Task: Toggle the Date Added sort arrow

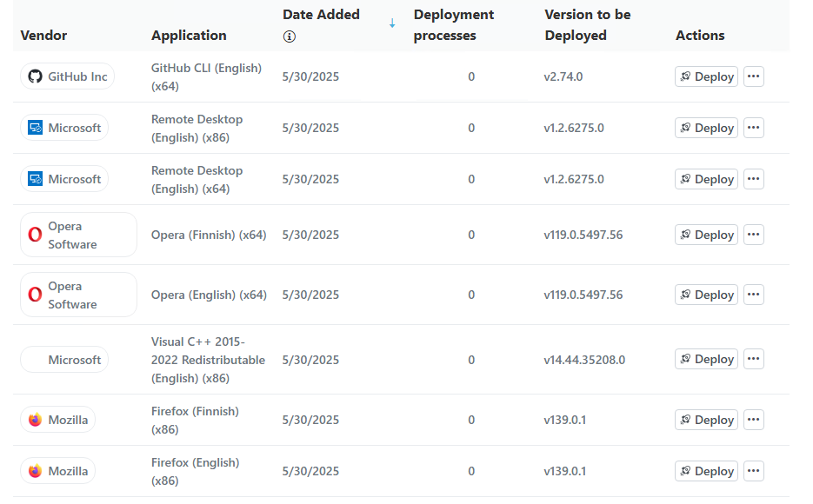Action: tap(392, 23)
